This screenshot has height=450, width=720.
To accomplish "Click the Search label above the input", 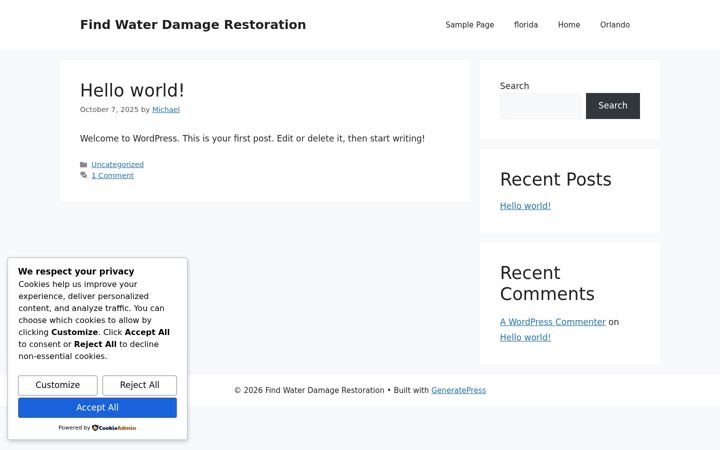I will click(514, 86).
